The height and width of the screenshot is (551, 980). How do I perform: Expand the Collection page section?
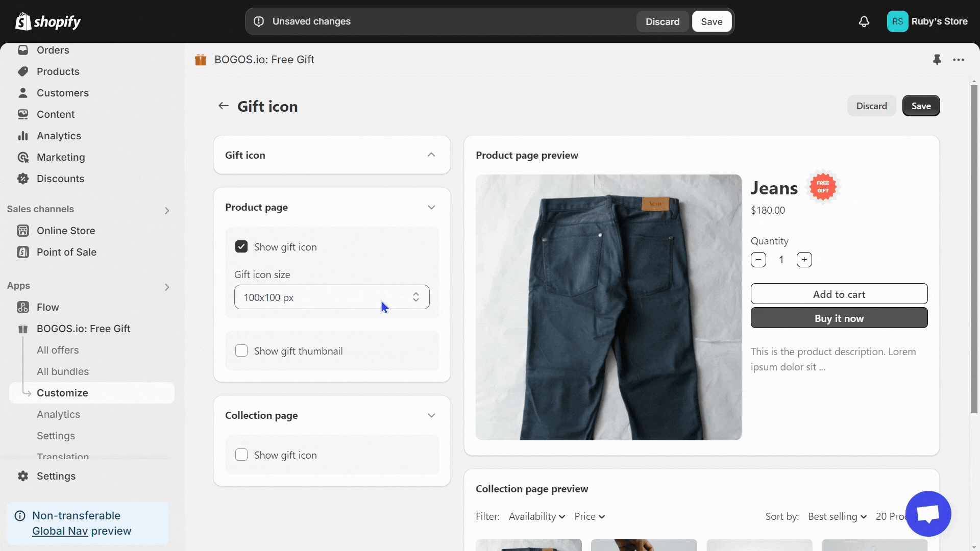click(x=431, y=415)
